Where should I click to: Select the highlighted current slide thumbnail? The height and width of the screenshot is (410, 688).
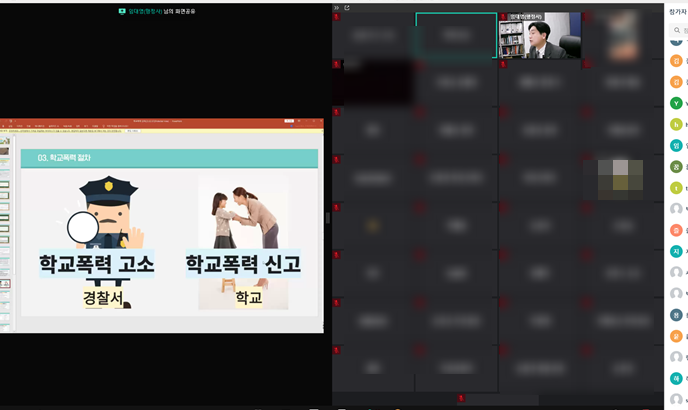[4, 284]
